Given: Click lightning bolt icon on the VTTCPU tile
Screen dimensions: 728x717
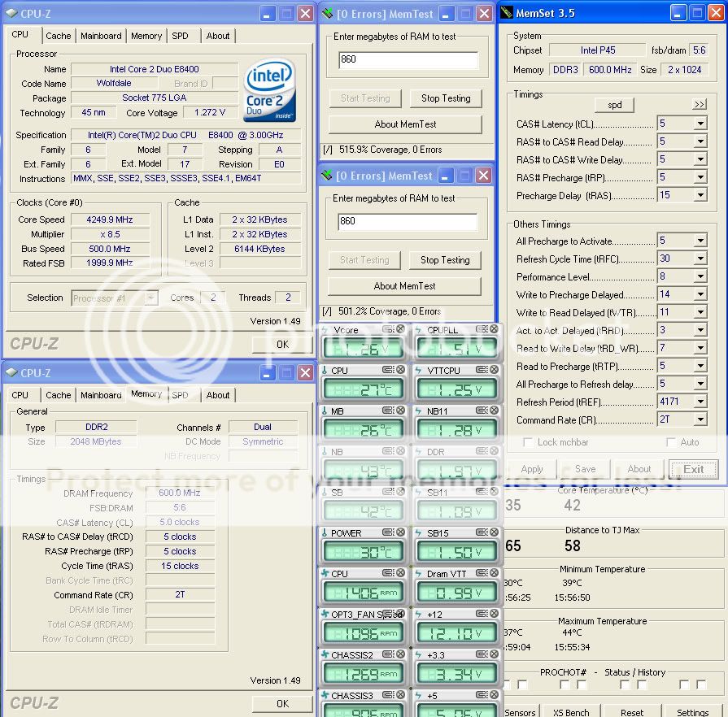Looking at the screenshot, I should [x=418, y=371].
